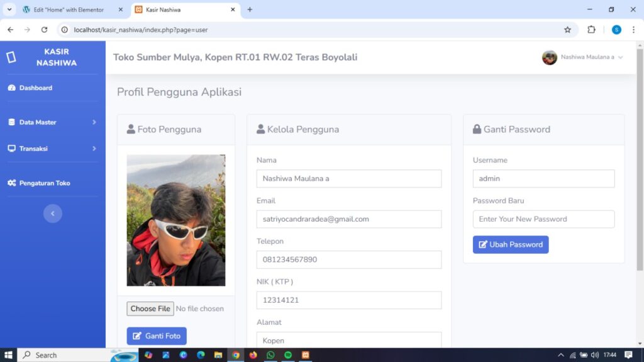Click the page vertical scrollbar

pos(640,160)
